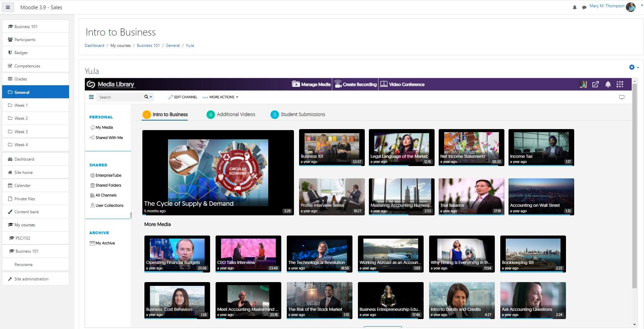Open Shared Folders

tap(106, 185)
